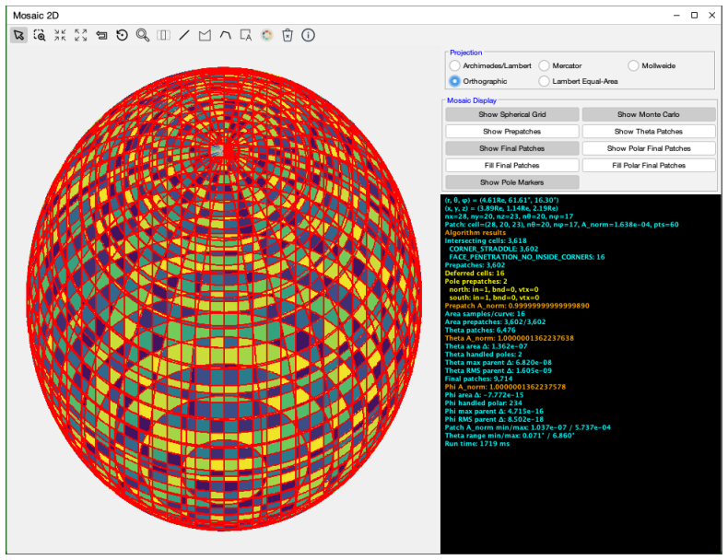The image size is (728, 560).
Task: Click the zoom-out expand arrows icon
Action: coord(81,35)
